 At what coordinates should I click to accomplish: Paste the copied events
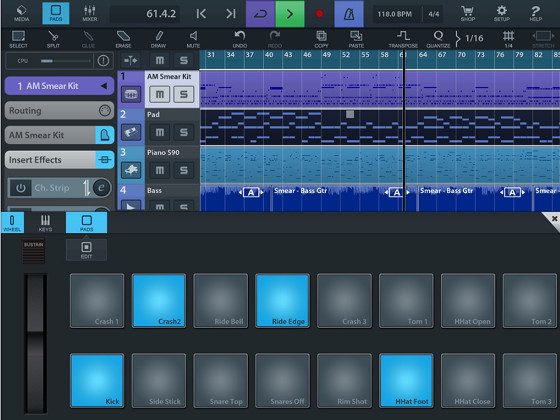point(356,39)
